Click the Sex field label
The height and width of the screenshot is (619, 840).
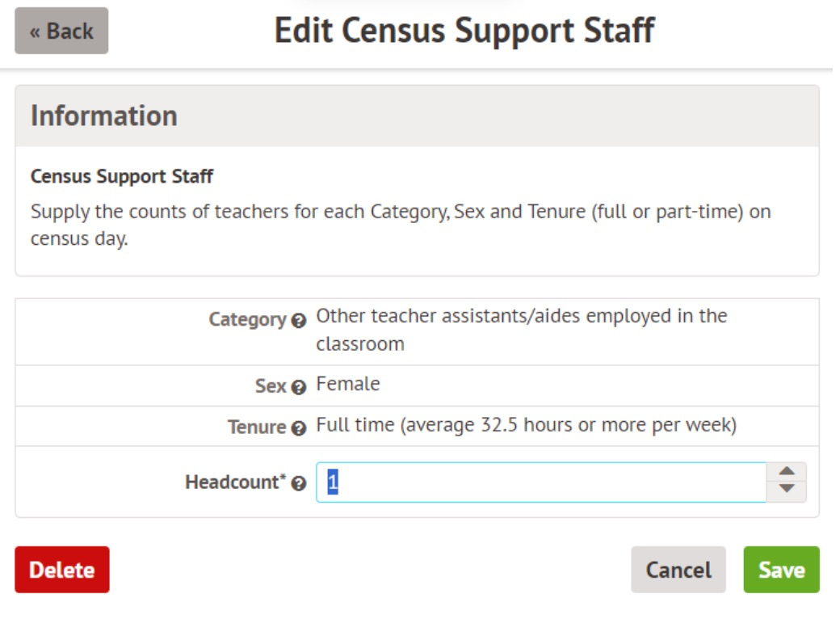[x=271, y=386]
